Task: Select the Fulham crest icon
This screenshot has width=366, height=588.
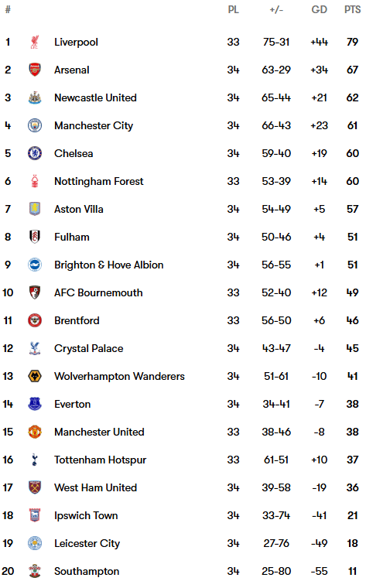Action: point(35,237)
